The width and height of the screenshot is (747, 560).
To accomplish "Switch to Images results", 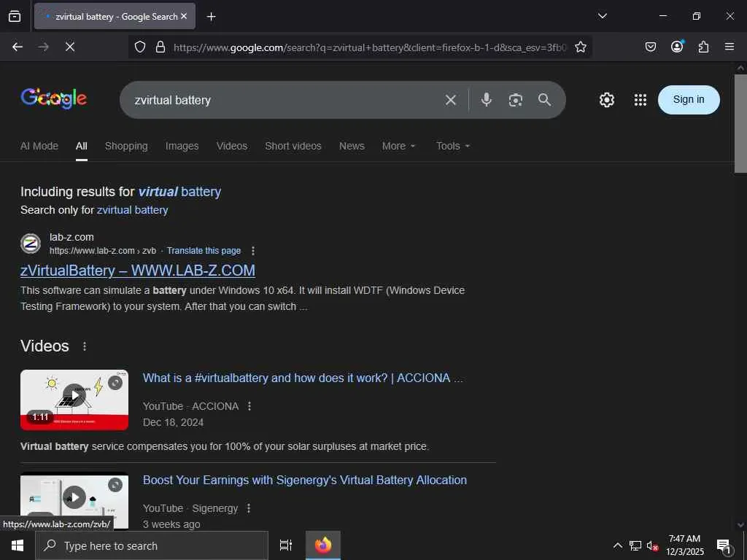I will coord(182,146).
